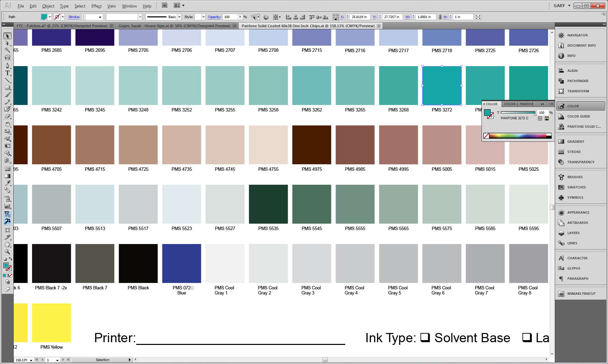Open the Effect menu
Image resolution: width=608 pixels, height=364 pixels.
click(x=96, y=6)
